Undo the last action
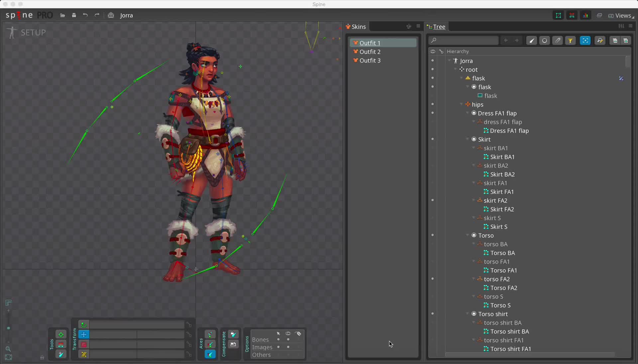This screenshot has width=638, height=364. click(85, 15)
